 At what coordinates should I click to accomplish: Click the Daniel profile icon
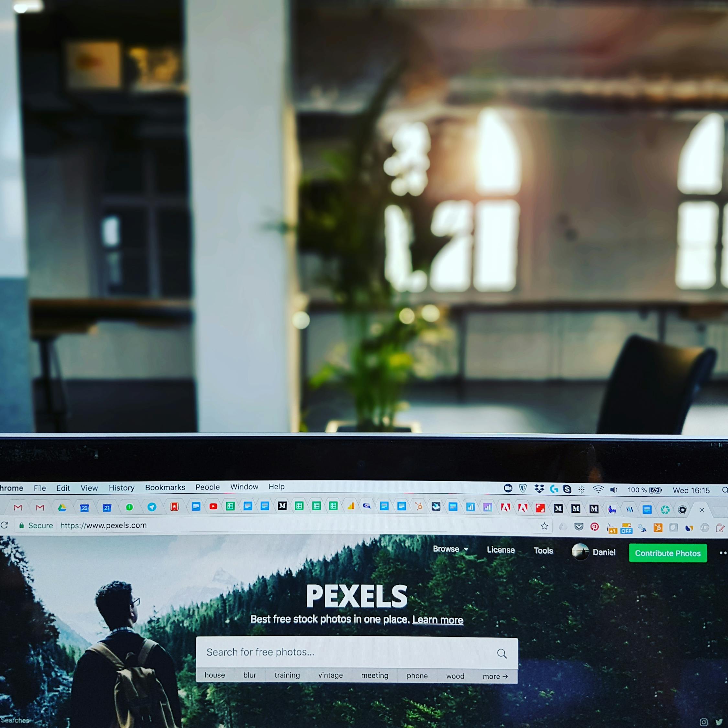tap(582, 553)
